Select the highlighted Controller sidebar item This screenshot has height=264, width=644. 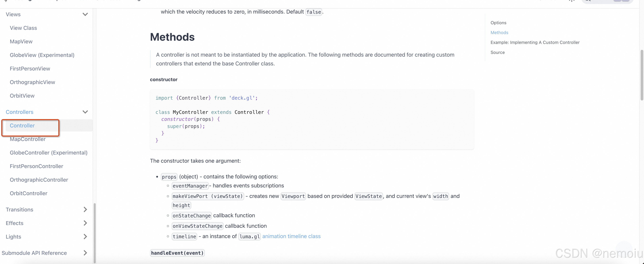22,126
